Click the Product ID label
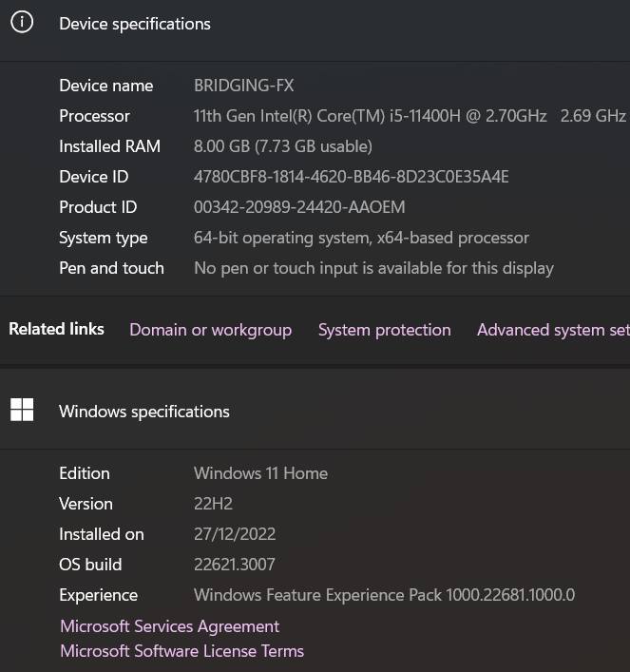Viewport: 630px width, 672px height. [98, 207]
